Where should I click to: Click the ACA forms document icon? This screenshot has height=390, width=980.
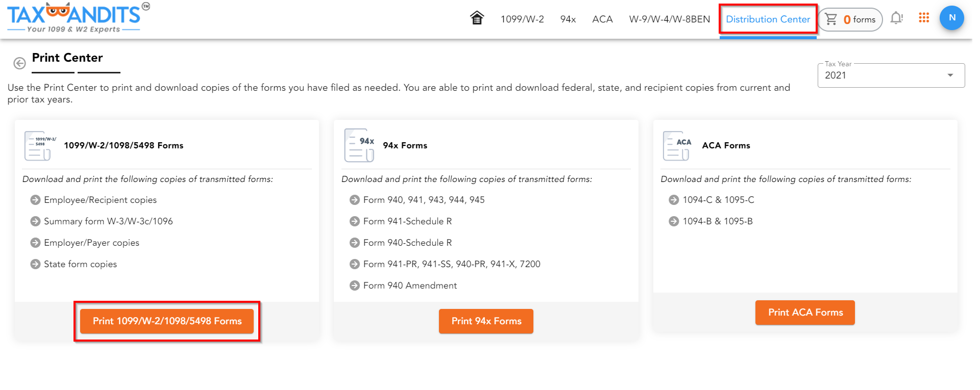(x=677, y=145)
